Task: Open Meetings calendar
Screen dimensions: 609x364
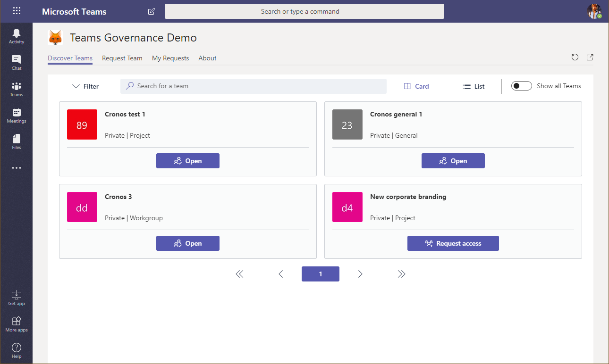Action: (x=17, y=115)
